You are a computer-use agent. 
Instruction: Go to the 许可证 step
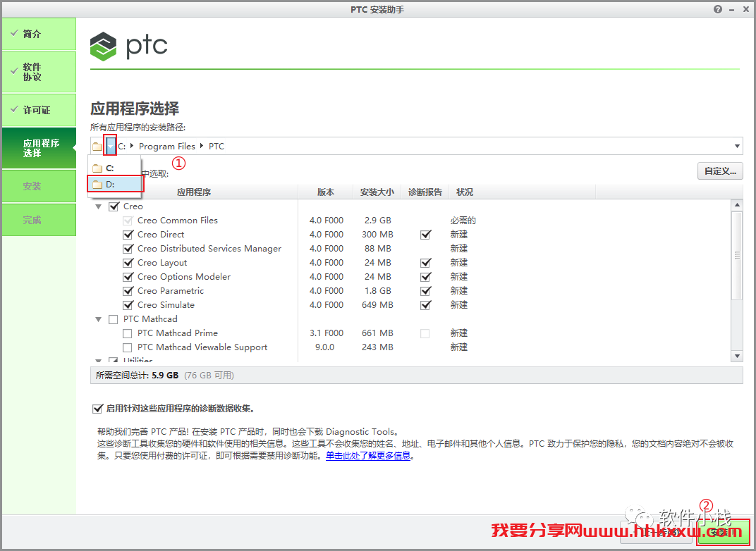[x=39, y=111]
